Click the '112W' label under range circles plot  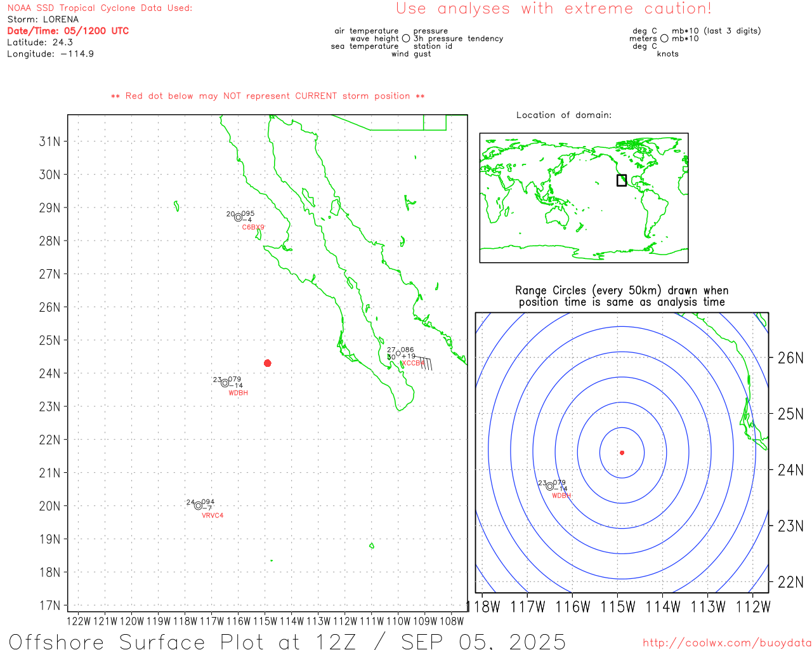pyautogui.click(x=753, y=606)
